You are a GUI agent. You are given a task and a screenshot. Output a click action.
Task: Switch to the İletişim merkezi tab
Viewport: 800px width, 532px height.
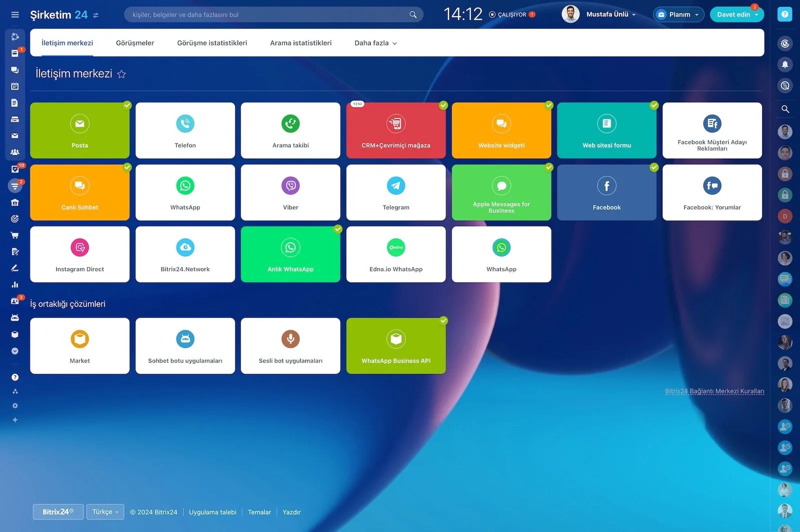(67, 43)
